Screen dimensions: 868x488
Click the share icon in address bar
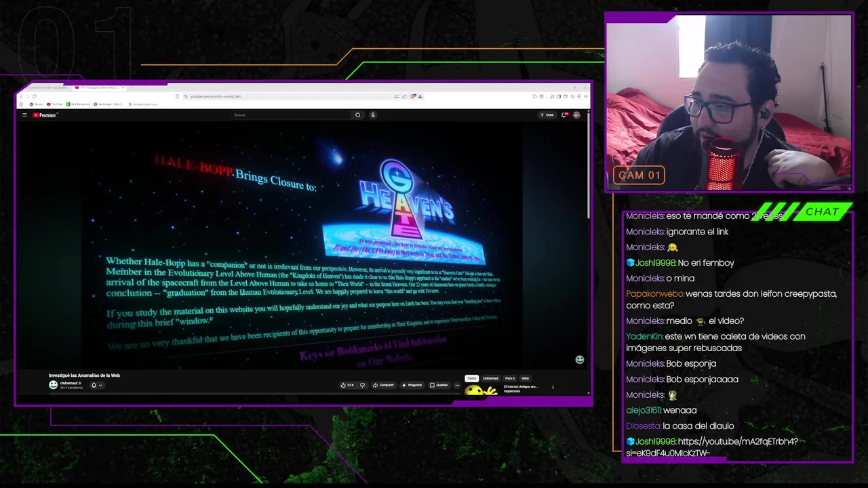coord(404,96)
